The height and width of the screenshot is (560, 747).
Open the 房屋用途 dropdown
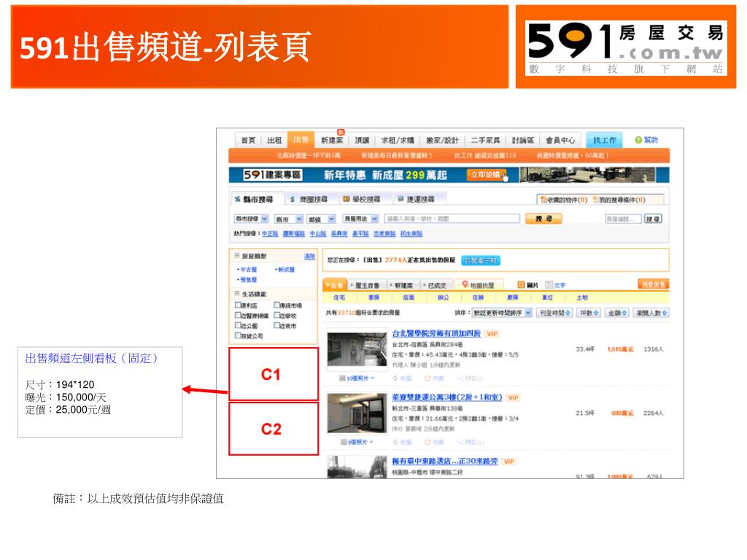pos(360,219)
